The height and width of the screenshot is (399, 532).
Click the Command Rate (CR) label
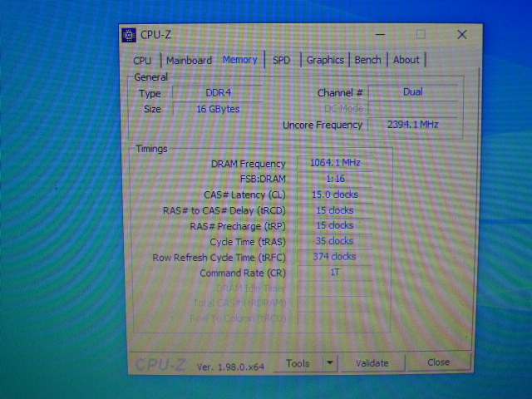pos(243,273)
